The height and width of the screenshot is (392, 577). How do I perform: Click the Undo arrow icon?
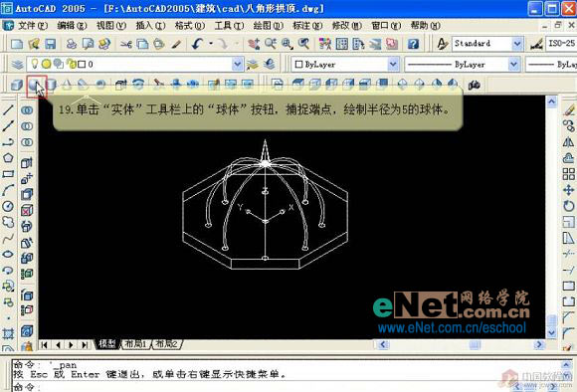coord(197,44)
